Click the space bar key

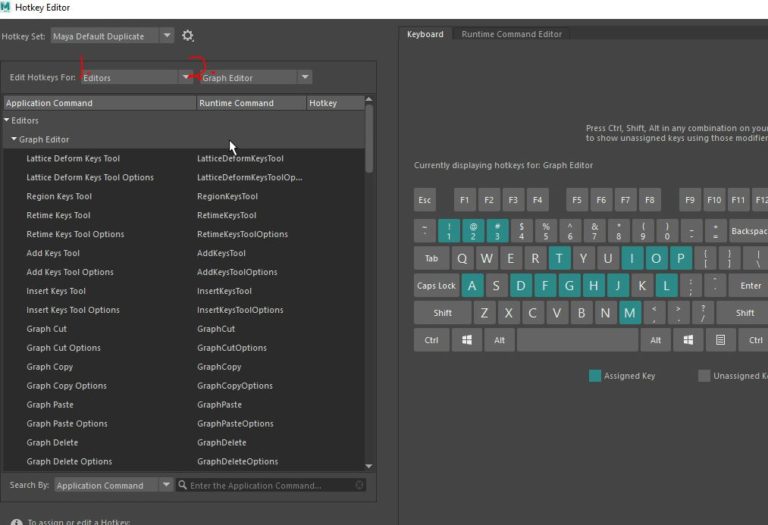[x=577, y=340]
